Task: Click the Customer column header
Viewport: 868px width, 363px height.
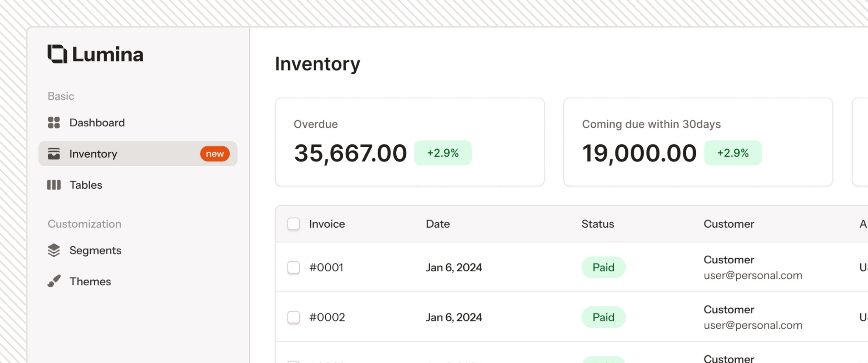Action: click(729, 224)
